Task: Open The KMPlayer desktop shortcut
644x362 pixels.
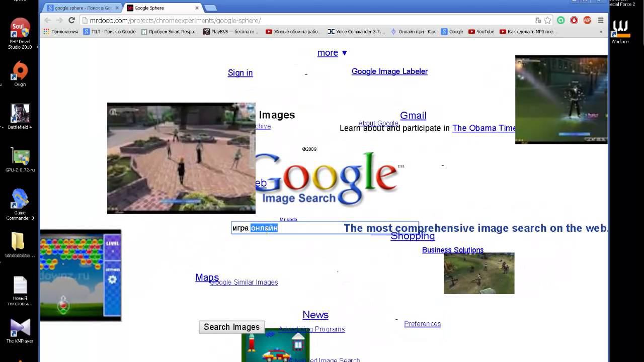Action: pos(20,331)
